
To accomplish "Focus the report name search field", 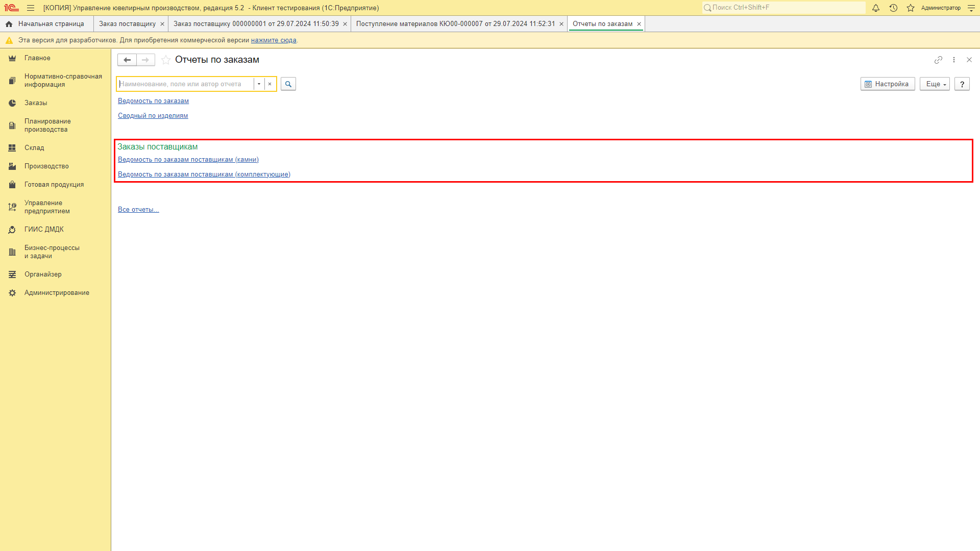I will coord(185,84).
